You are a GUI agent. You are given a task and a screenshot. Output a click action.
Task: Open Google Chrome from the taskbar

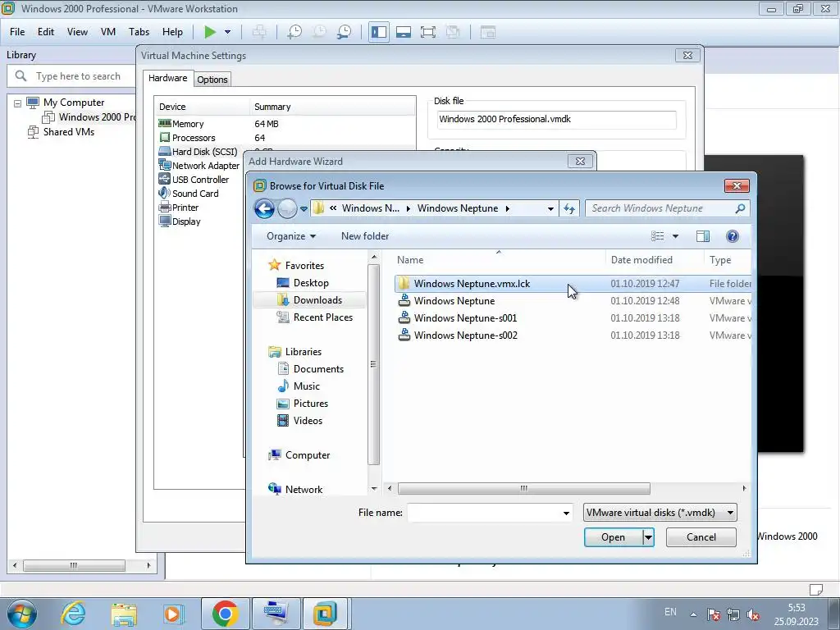(x=225, y=614)
